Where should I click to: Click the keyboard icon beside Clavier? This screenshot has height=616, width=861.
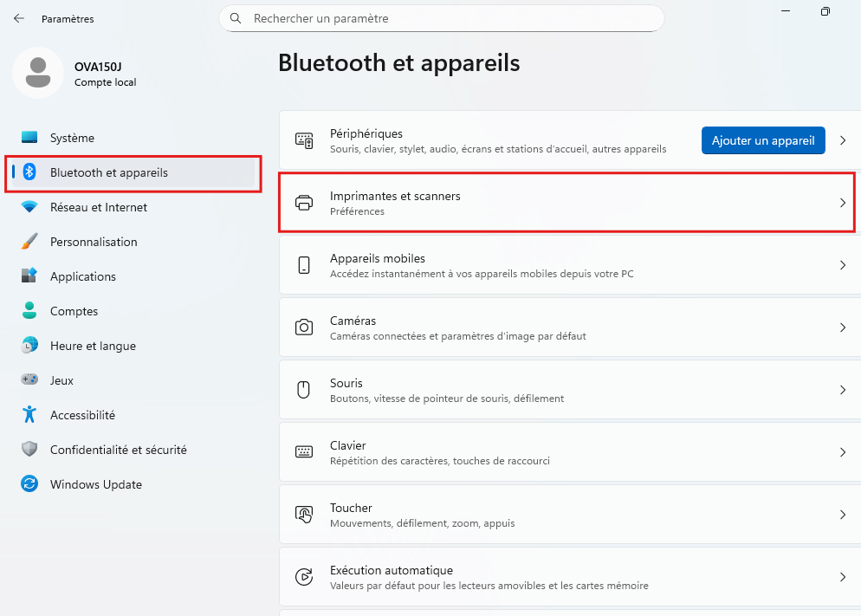click(304, 452)
